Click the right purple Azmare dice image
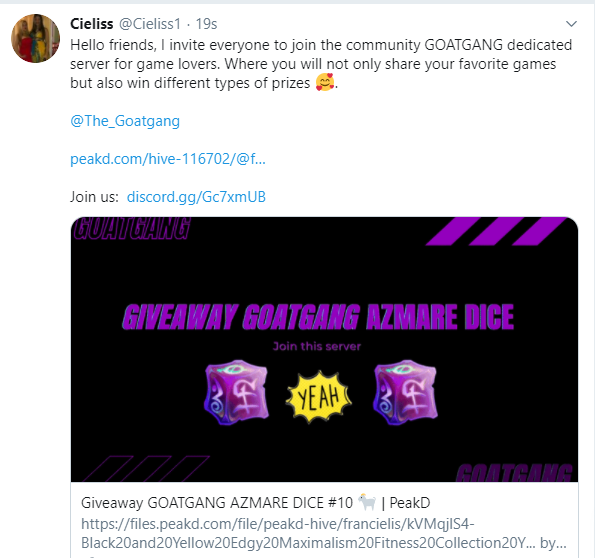 pyautogui.click(x=405, y=392)
